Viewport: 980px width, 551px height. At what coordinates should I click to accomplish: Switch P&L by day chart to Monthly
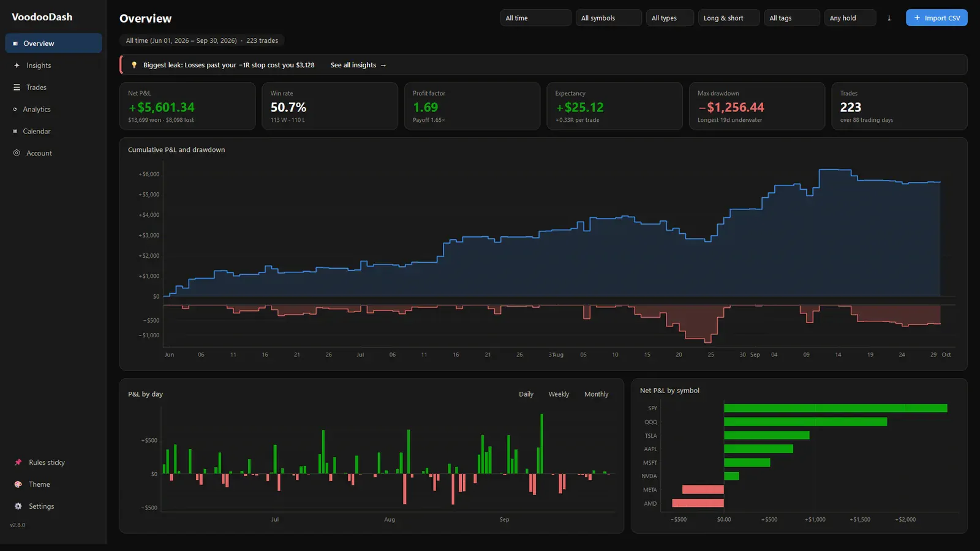(x=597, y=394)
